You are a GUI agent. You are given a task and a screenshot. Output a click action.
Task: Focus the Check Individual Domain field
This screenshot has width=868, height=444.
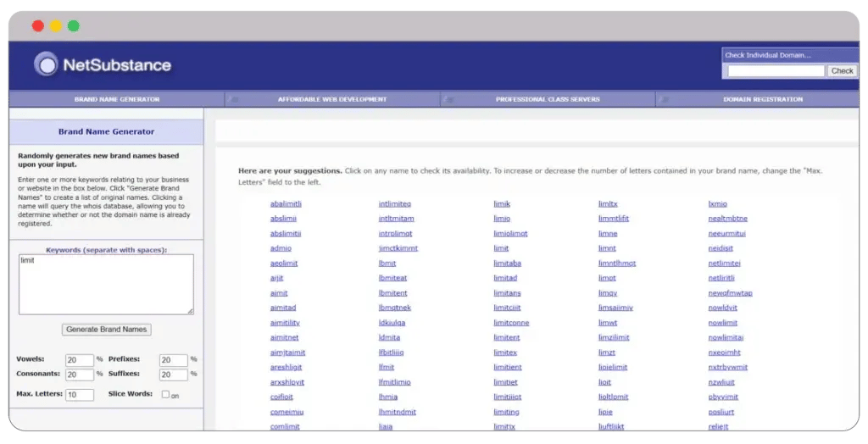[x=776, y=71]
